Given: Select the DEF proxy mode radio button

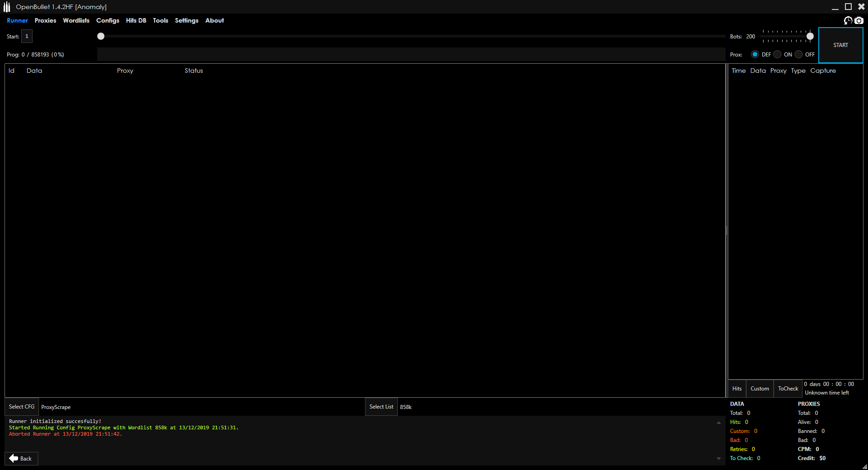Looking at the screenshot, I should point(755,54).
